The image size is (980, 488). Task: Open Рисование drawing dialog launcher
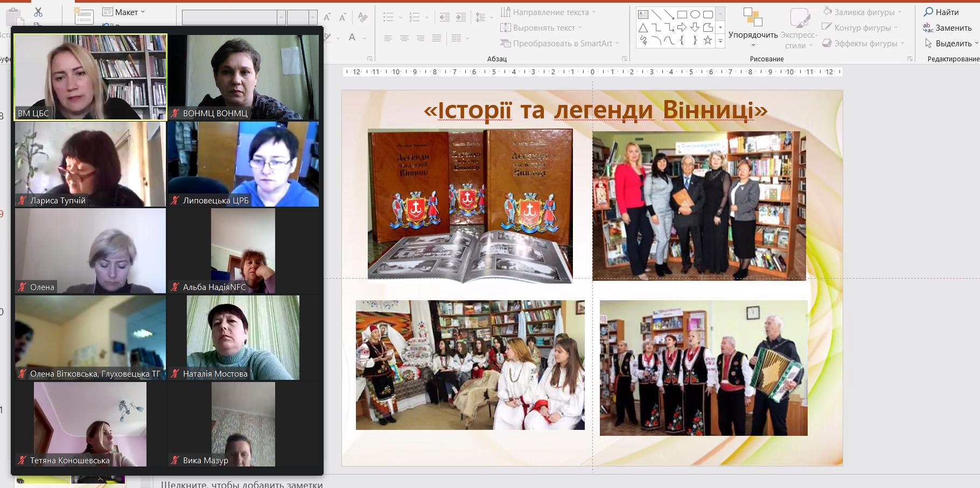(x=909, y=59)
